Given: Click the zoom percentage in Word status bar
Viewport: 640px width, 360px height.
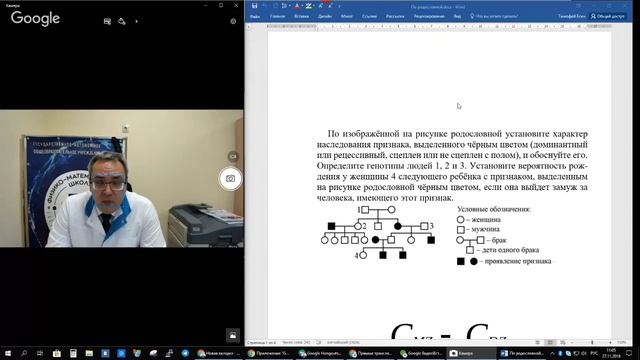Looking at the screenshot, I should 622,342.
